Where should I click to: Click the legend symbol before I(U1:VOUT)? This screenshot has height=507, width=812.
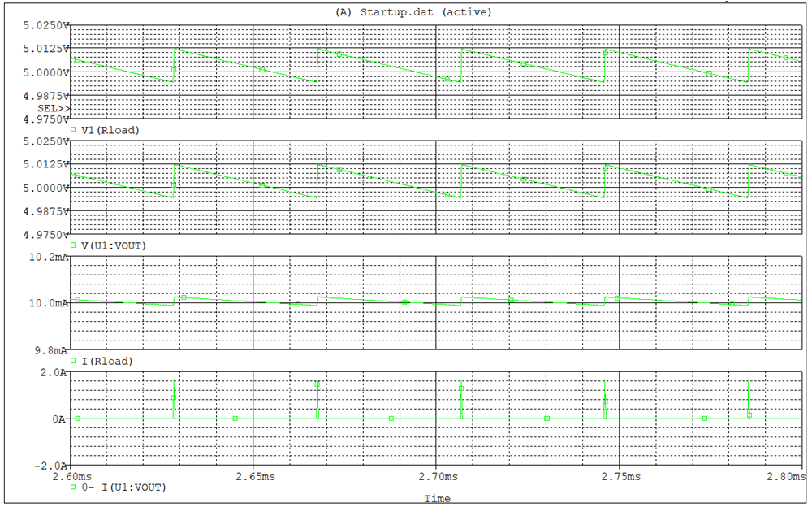[x=73, y=487]
